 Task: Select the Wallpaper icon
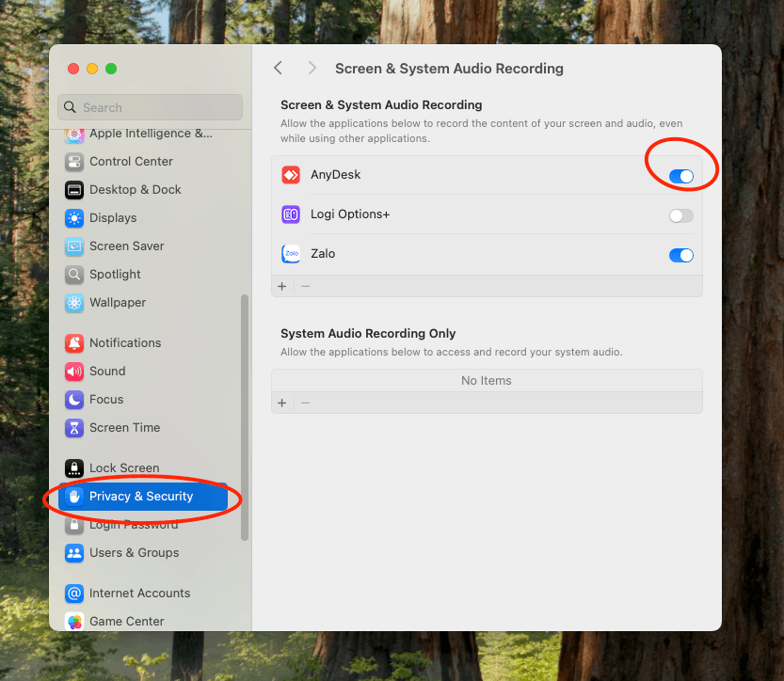[74, 303]
